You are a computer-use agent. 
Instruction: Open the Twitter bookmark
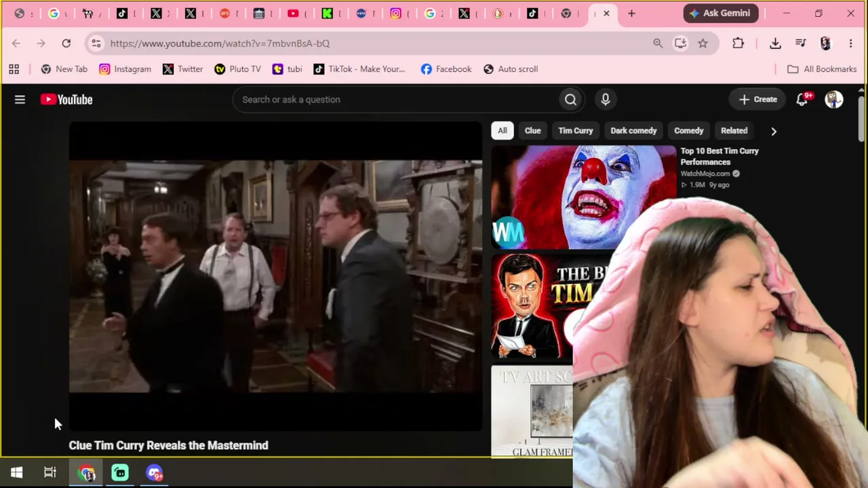tap(183, 69)
